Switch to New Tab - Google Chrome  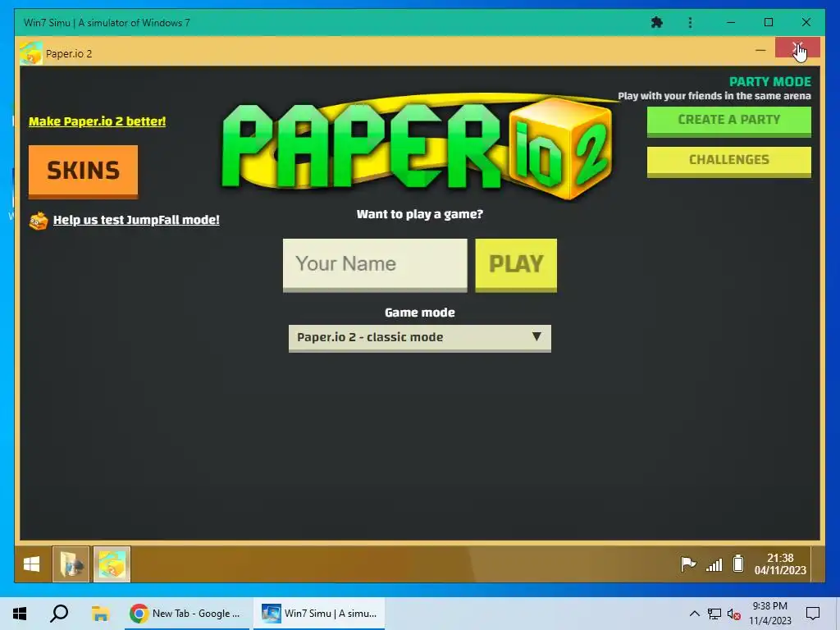[186, 614]
